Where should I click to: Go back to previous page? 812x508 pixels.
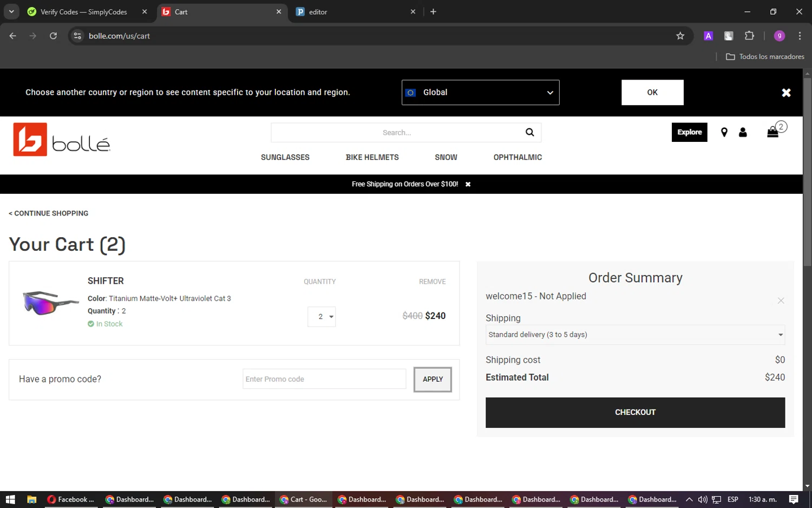[13, 36]
